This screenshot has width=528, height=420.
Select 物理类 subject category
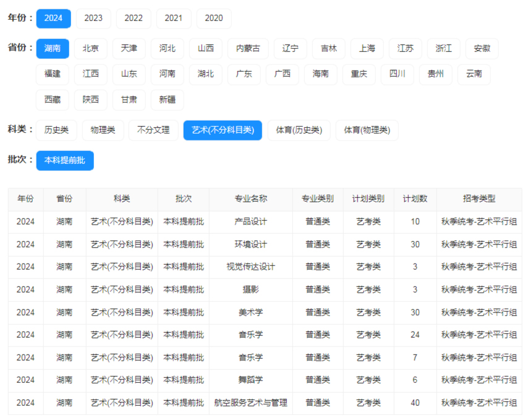(x=103, y=131)
